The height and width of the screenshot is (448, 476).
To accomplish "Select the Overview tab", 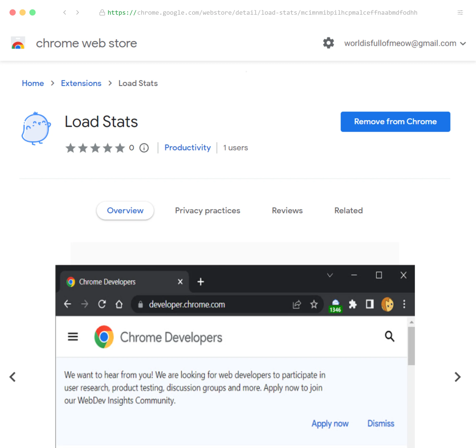I will pyautogui.click(x=125, y=210).
